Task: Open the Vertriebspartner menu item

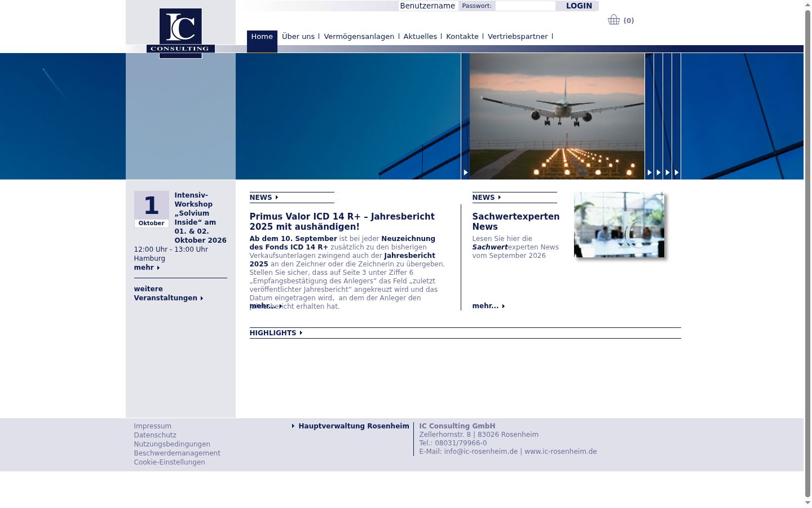Action: 518,37
